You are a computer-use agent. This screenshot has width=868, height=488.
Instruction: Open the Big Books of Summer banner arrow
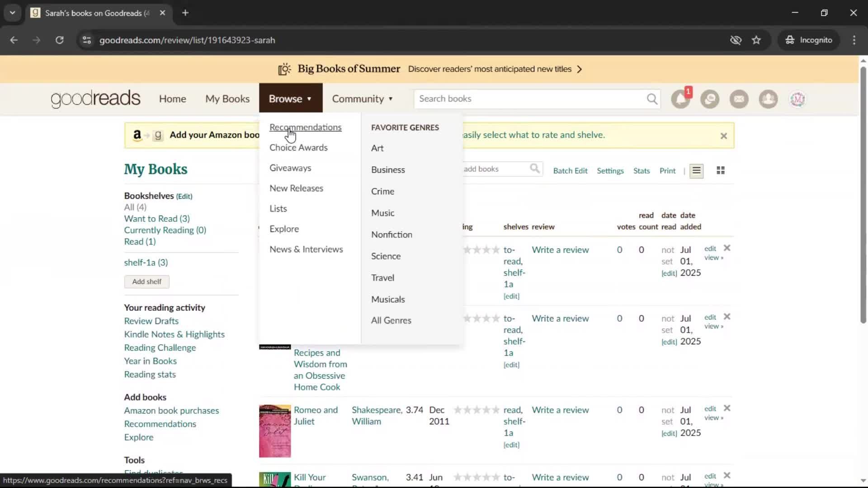pos(580,69)
